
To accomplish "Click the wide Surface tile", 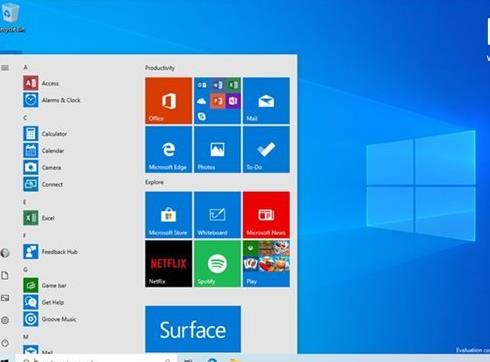I will tap(193, 329).
